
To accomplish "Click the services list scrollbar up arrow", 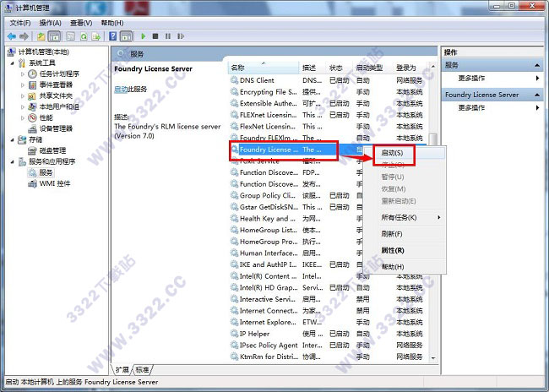I will (x=433, y=66).
